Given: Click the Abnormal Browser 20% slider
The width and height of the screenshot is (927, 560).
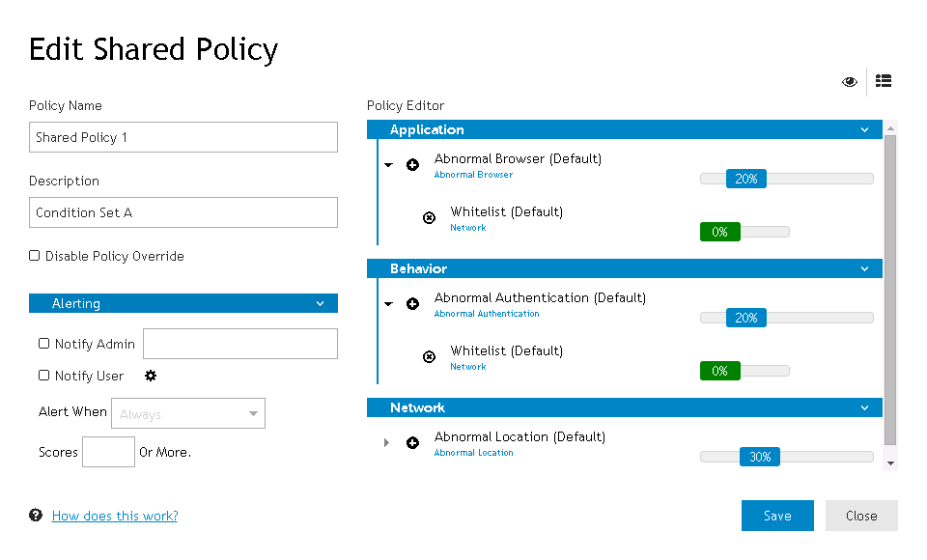Looking at the screenshot, I should (x=745, y=179).
